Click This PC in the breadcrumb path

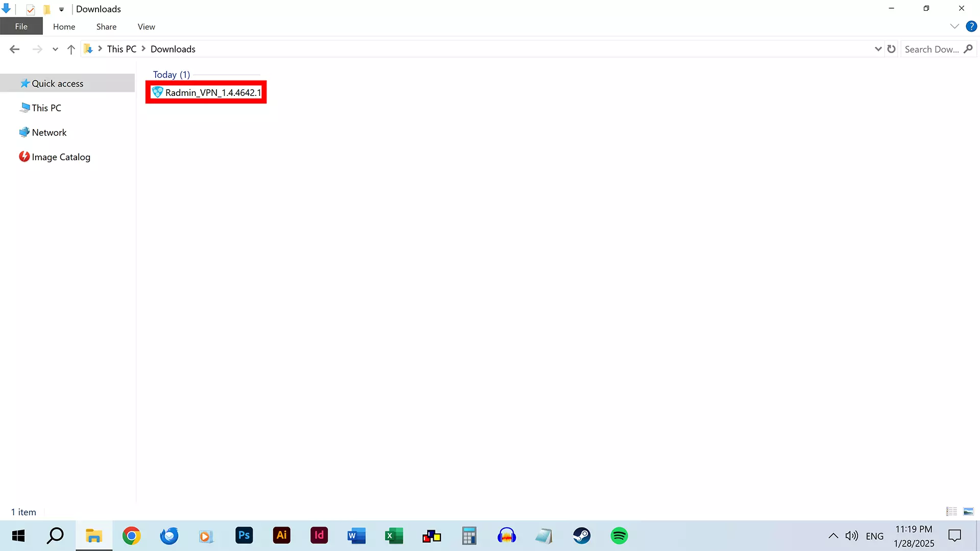point(121,49)
